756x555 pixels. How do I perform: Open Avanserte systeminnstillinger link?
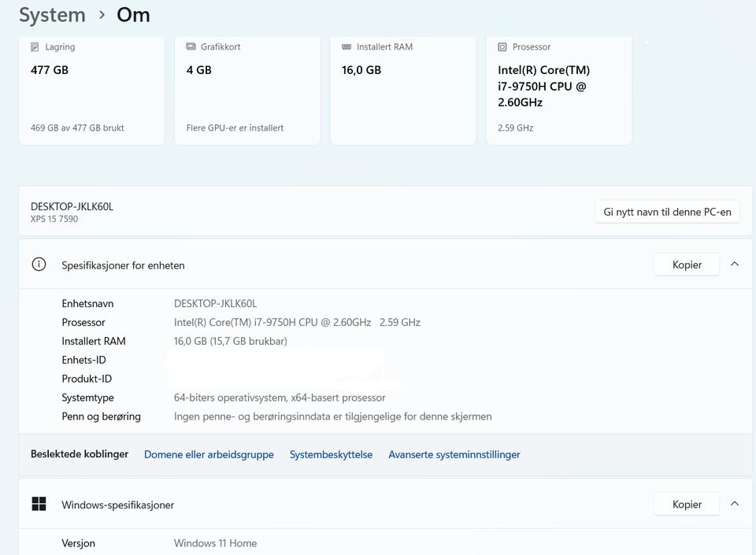tap(454, 454)
